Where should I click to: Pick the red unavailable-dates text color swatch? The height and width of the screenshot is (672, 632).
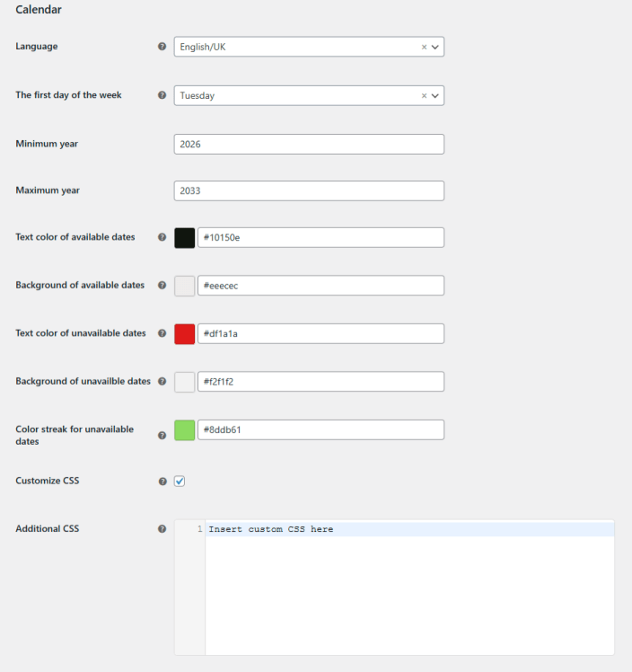click(184, 333)
